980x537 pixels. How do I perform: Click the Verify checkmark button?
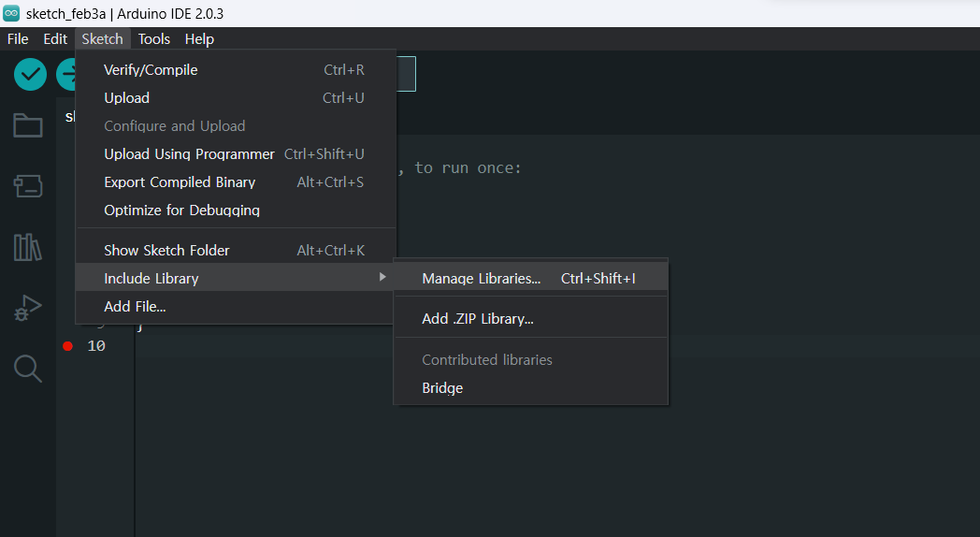pos(30,75)
